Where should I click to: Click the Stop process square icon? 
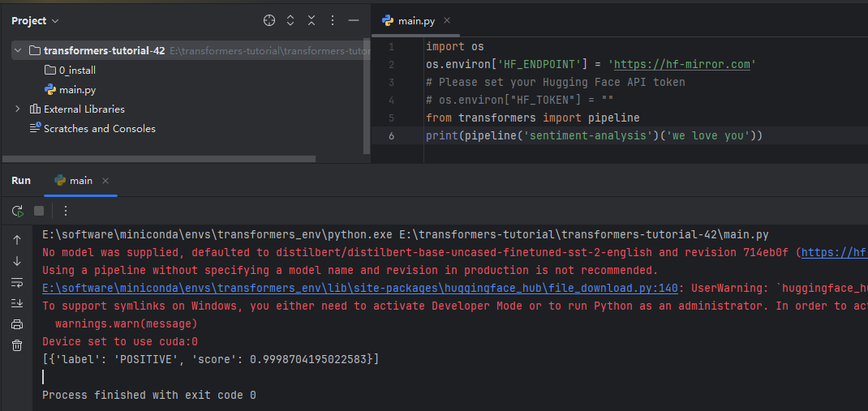(x=39, y=211)
